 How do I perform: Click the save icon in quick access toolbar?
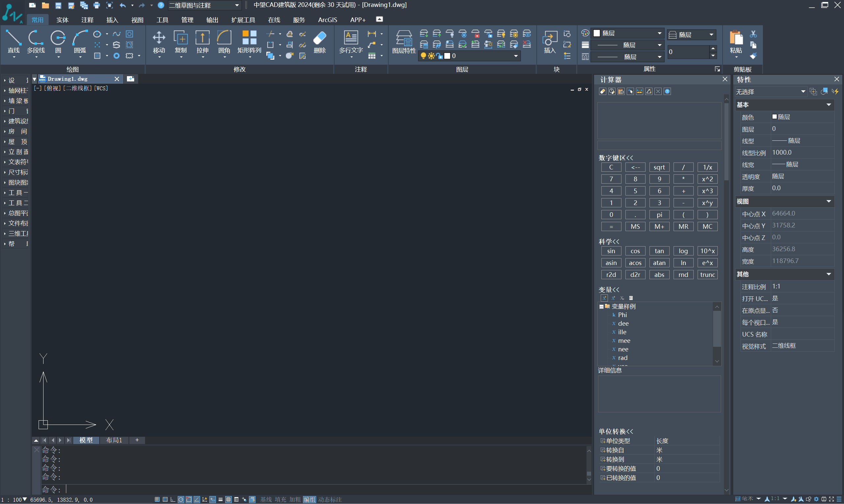click(x=58, y=5)
